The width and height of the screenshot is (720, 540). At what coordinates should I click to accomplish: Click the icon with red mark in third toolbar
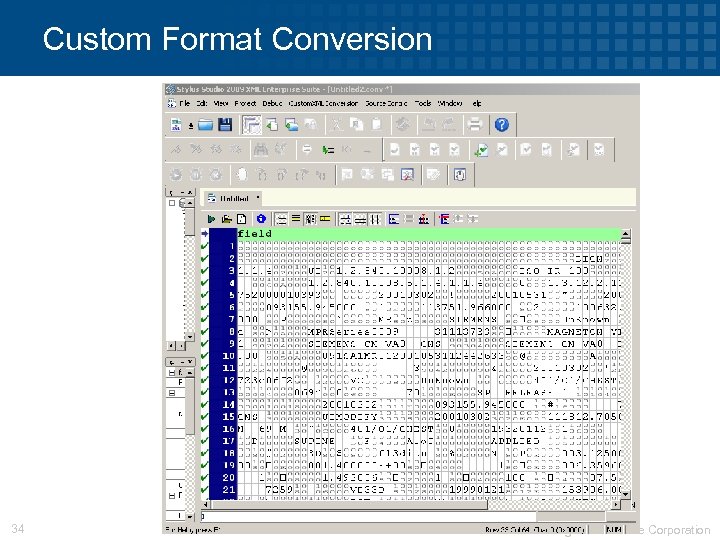(407, 174)
